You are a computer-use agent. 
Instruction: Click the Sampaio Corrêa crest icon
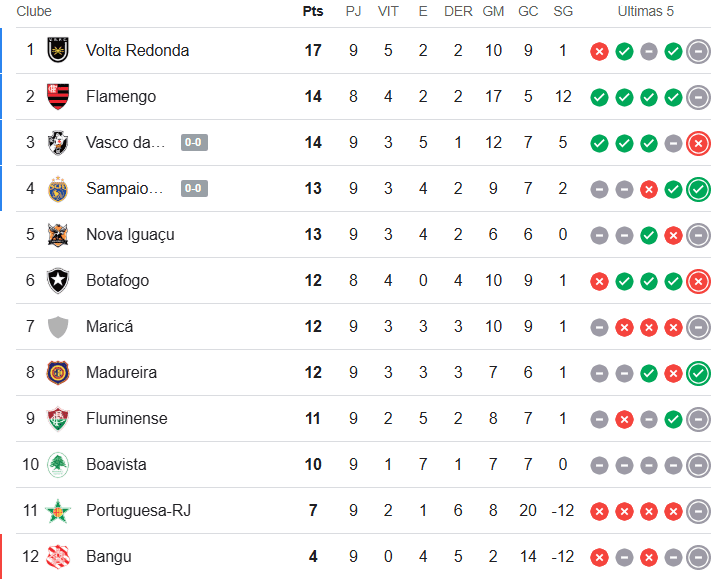pos(58,188)
